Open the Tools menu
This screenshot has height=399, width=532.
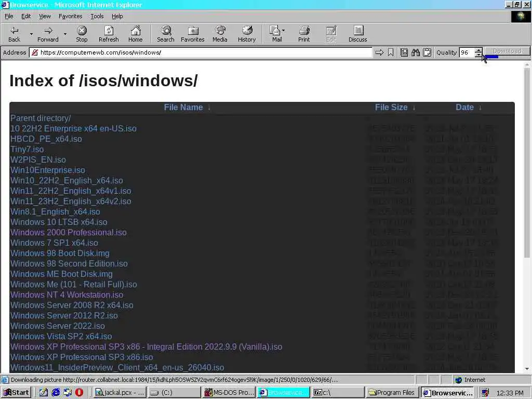coord(97,16)
